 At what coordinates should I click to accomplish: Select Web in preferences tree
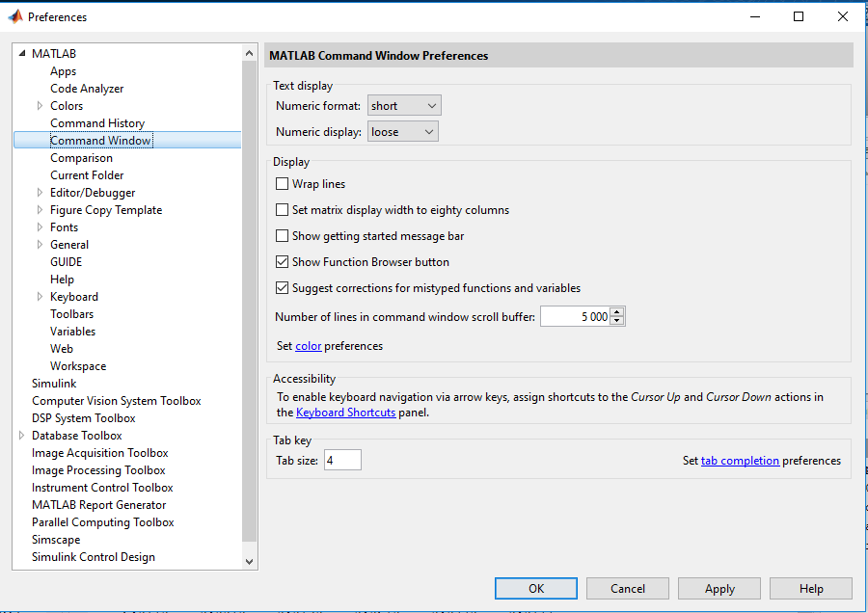pyautogui.click(x=62, y=349)
